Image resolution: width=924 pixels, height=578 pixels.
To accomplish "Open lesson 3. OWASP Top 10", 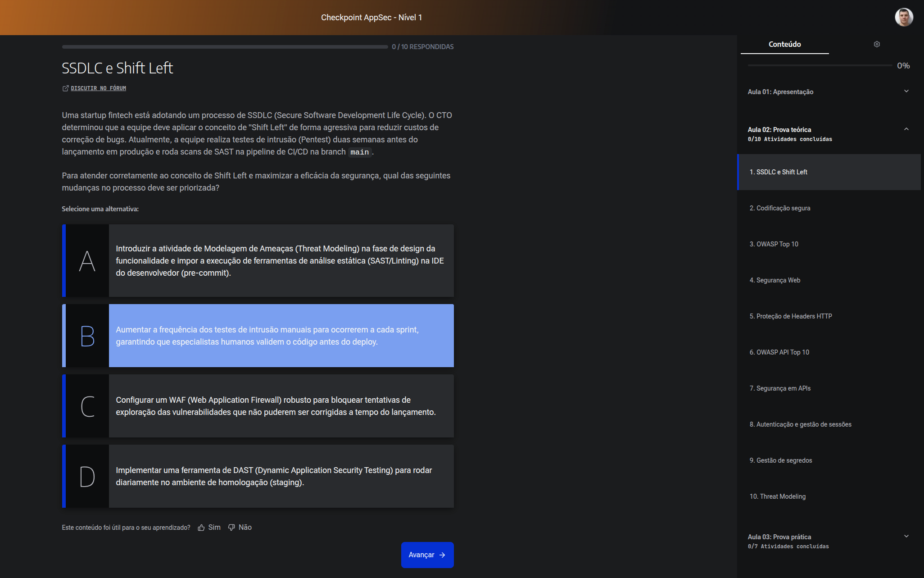I will click(x=829, y=244).
